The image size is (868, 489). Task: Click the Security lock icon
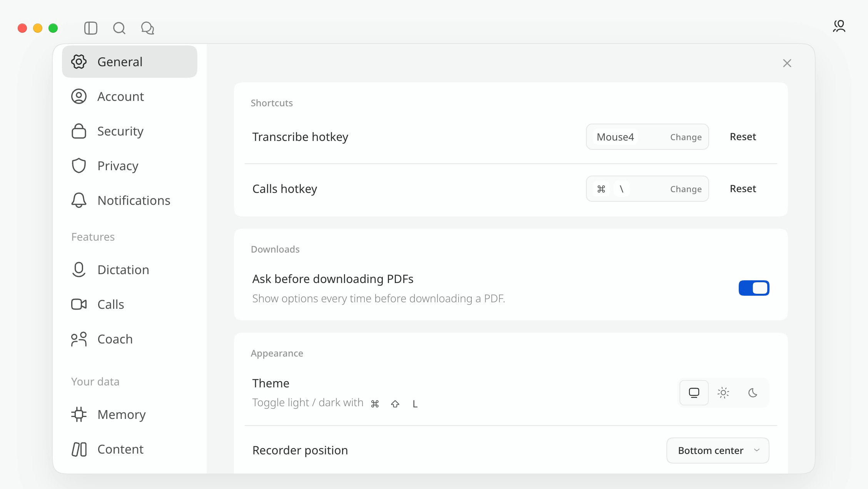pos(79,131)
